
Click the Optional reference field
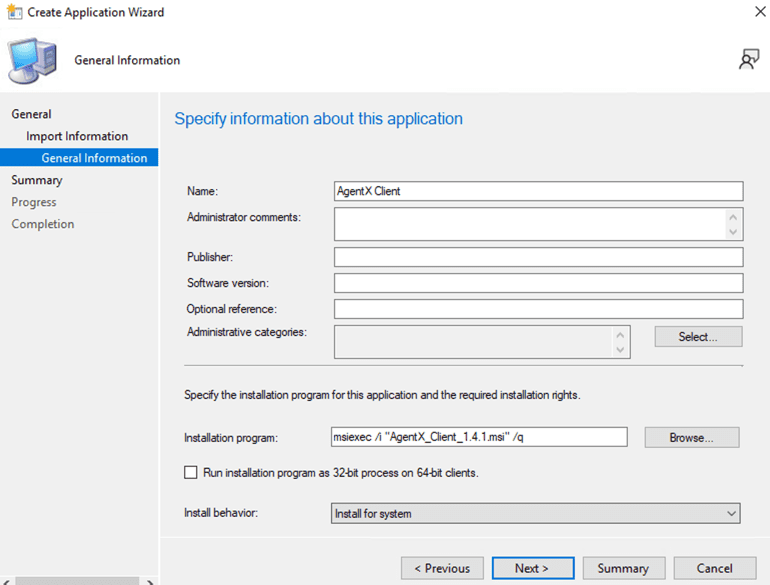(539, 309)
